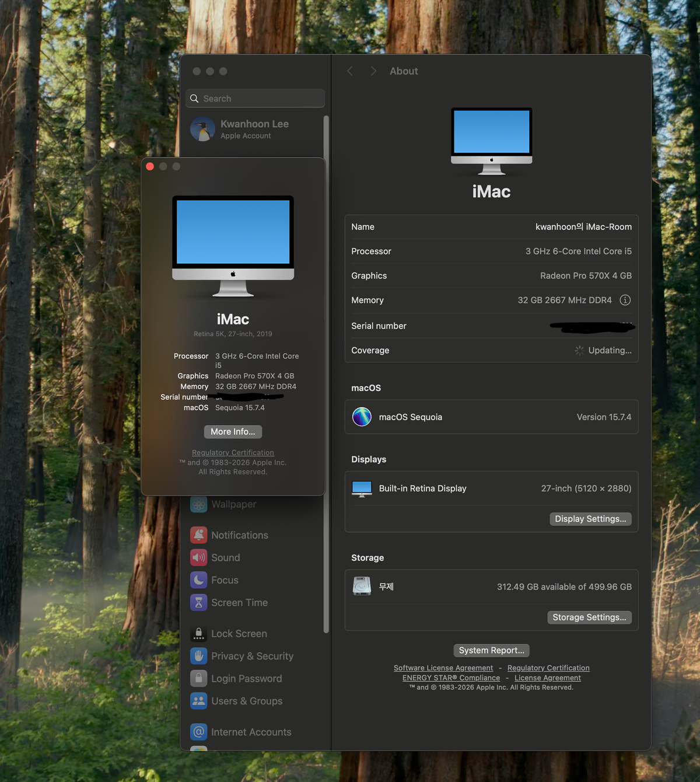This screenshot has height=782, width=700.
Task: Select Sound in the sidebar
Action: coord(255,558)
